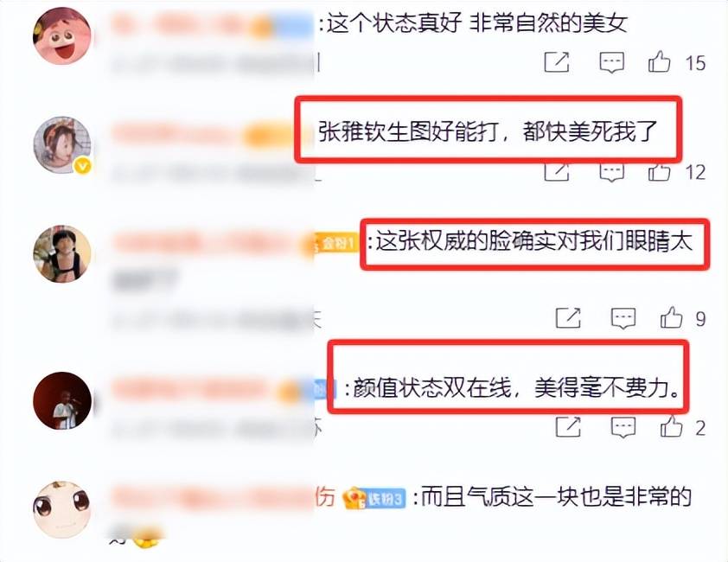Open the verified user's avatar with hat
The width and height of the screenshot is (728, 562).
62,145
